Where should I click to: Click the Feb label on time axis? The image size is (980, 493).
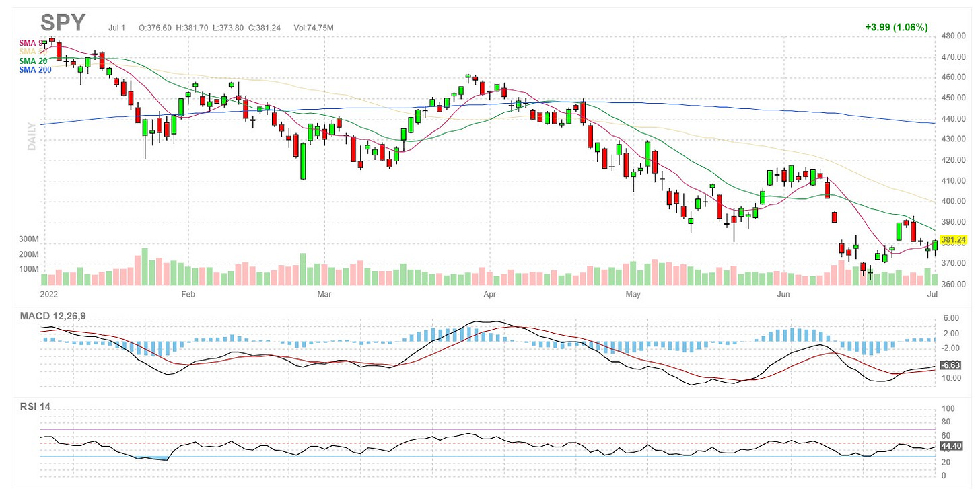188,294
